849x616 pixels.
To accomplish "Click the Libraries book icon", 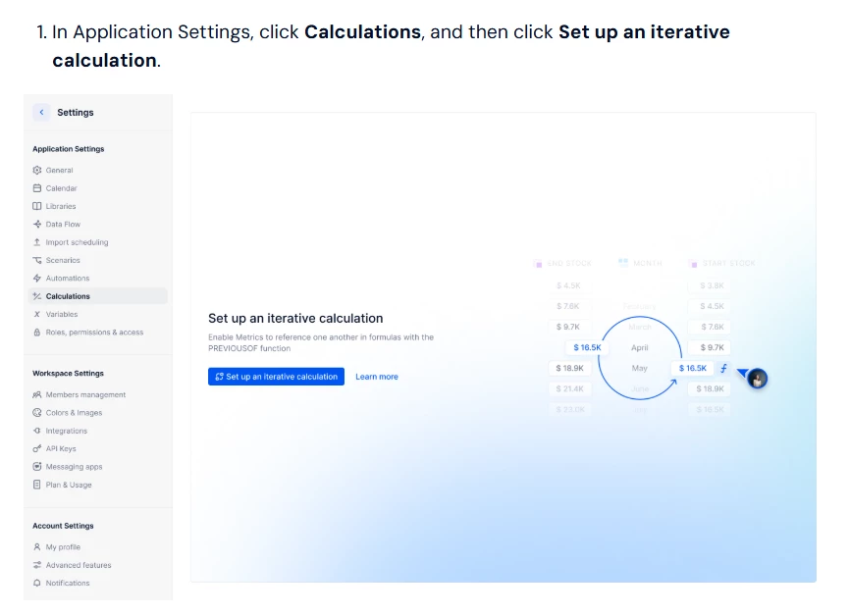I will tap(37, 206).
